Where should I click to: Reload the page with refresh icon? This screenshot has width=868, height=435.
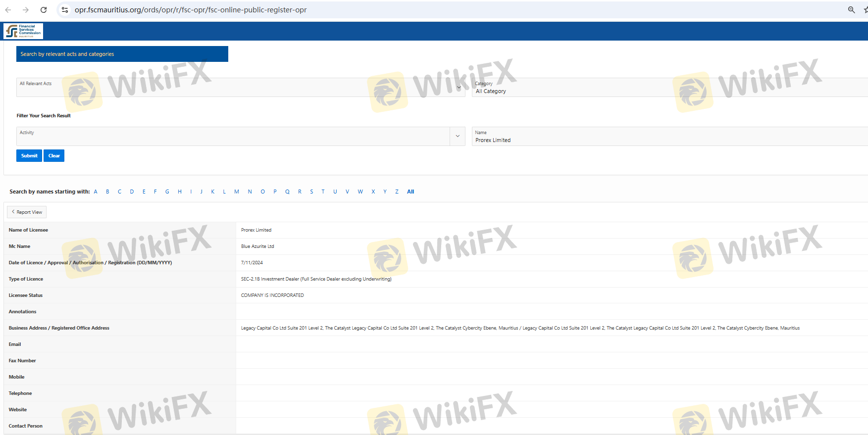click(44, 10)
